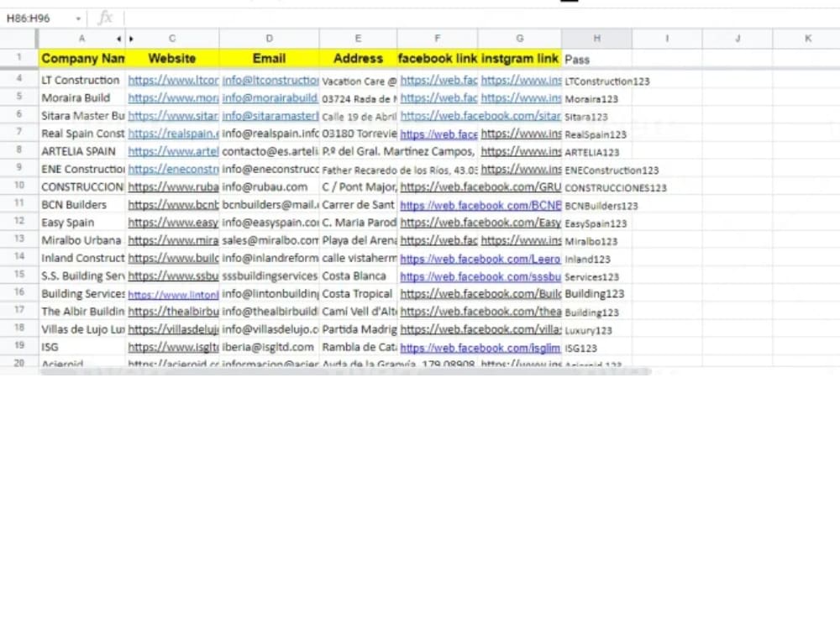Open Sitara Master facebook link

pos(480,116)
